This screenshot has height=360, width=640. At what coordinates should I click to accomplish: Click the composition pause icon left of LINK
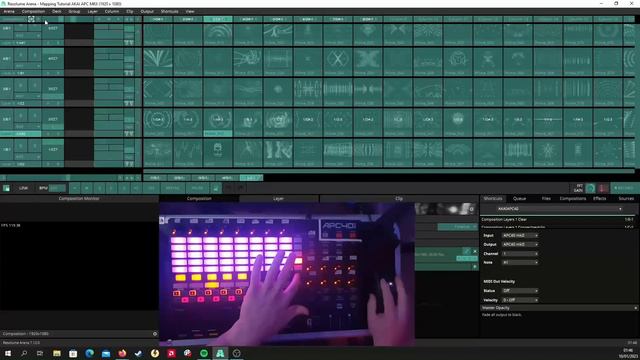click(x=6, y=188)
